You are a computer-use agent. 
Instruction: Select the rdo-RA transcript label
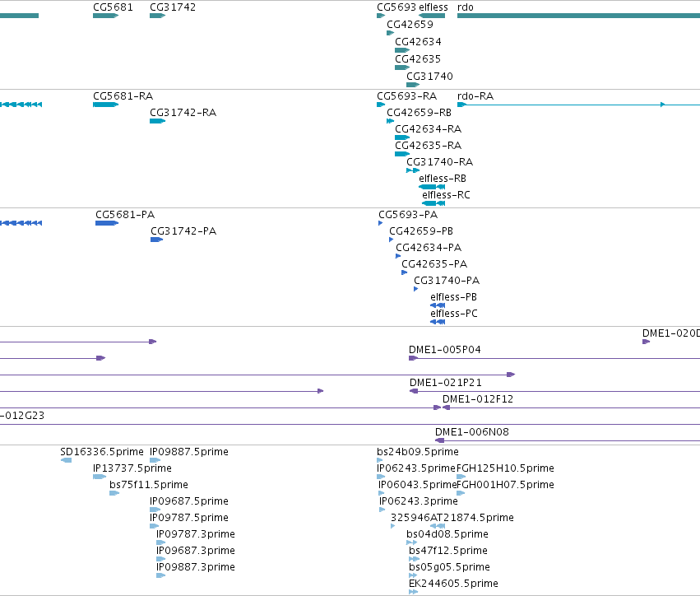[475, 96]
